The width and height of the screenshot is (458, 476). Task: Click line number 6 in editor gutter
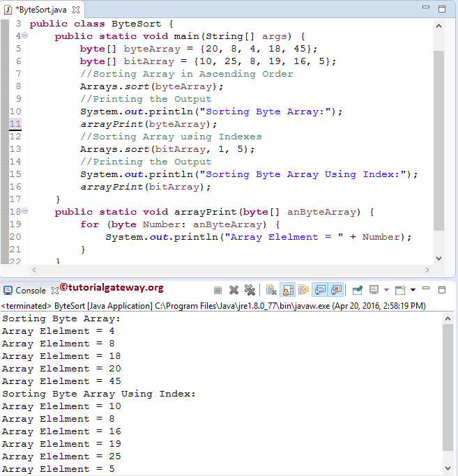[19, 61]
